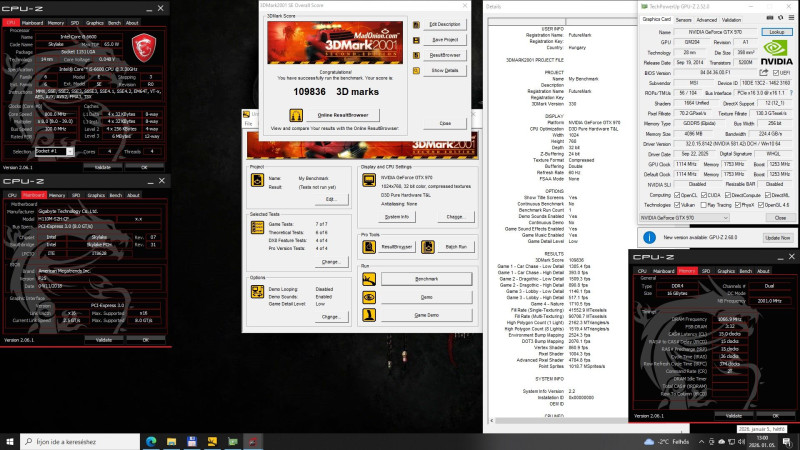The height and width of the screenshot is (450, 800).
Task: Click the 3DMark2001 banner in score dialog
Action: pos(335,42)
